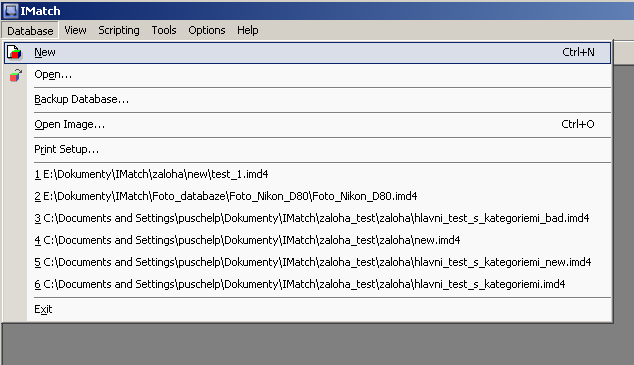Image resolution: width=634 pixels, height=365 pixels.
Task: Open the Tools menu
Action: 164,30
